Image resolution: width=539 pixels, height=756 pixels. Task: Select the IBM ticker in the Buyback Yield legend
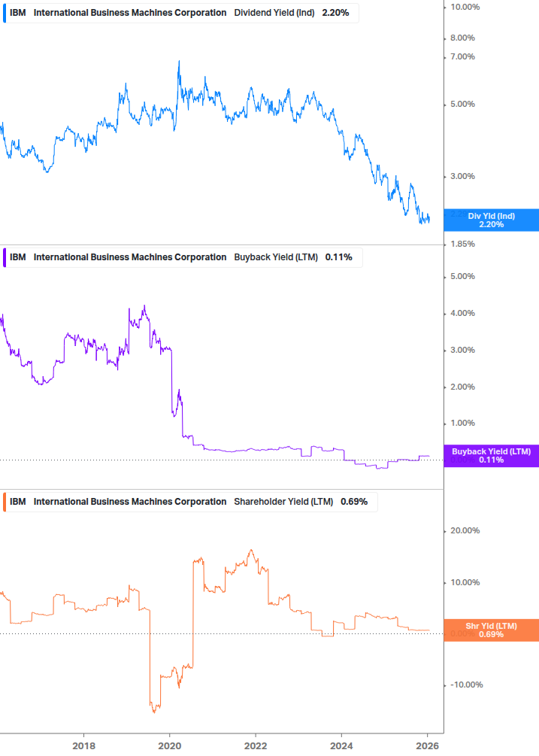18,257
